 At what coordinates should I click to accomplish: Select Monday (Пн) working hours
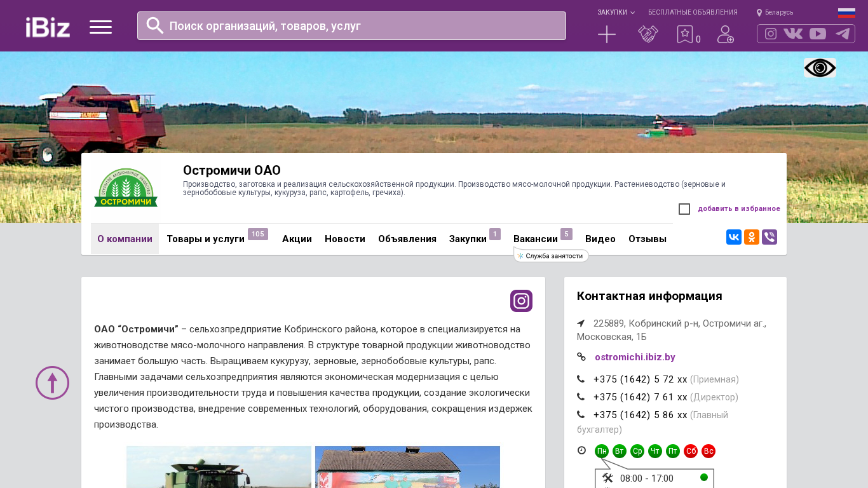click(x=602, y=451)
